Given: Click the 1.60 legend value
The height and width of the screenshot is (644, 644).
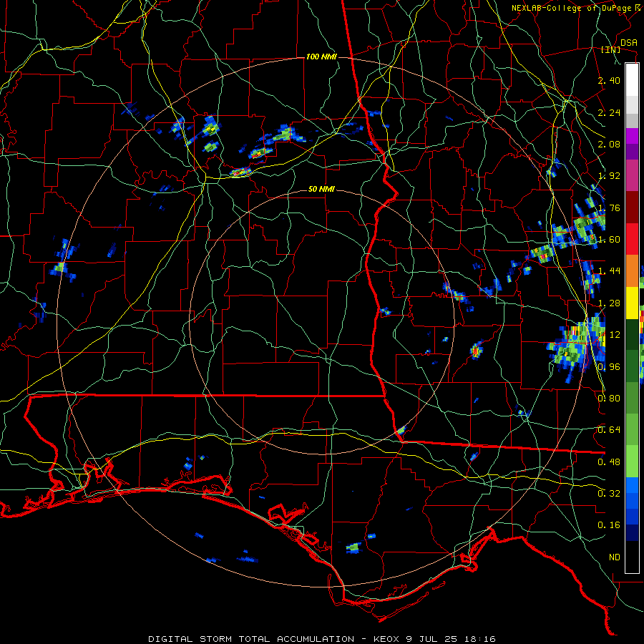Looking at the screenshot, I should [609, 240].
